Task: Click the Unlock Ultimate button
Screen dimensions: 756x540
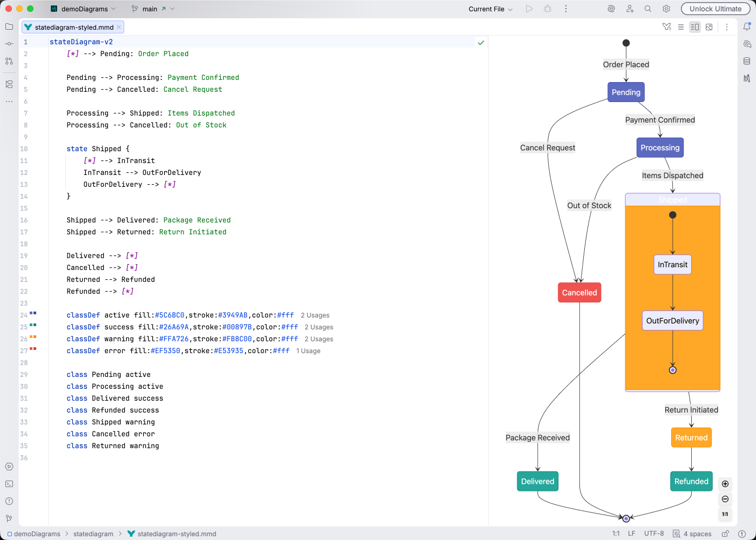Action: tap(715, 9)
